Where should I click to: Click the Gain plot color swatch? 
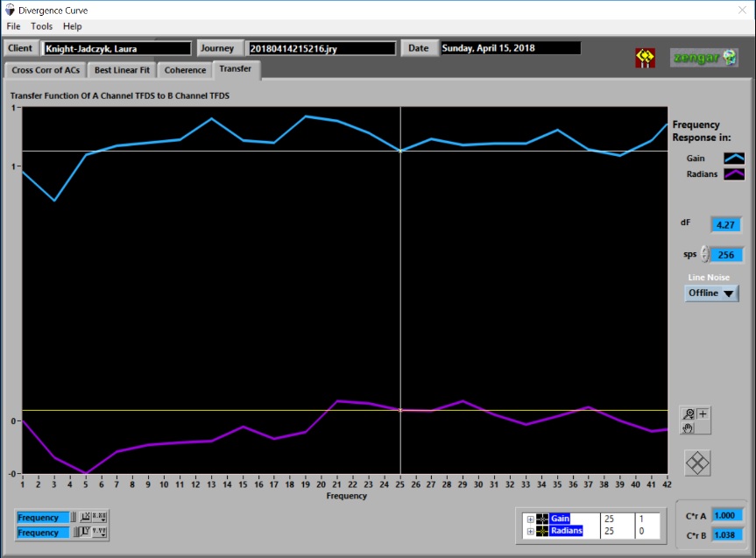[x=733, y=159]
